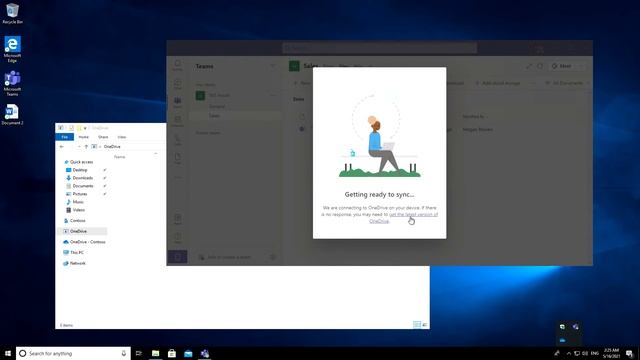Click the Teams search box at top
This screenshot has height=360, width=640.
click(380, 48)
